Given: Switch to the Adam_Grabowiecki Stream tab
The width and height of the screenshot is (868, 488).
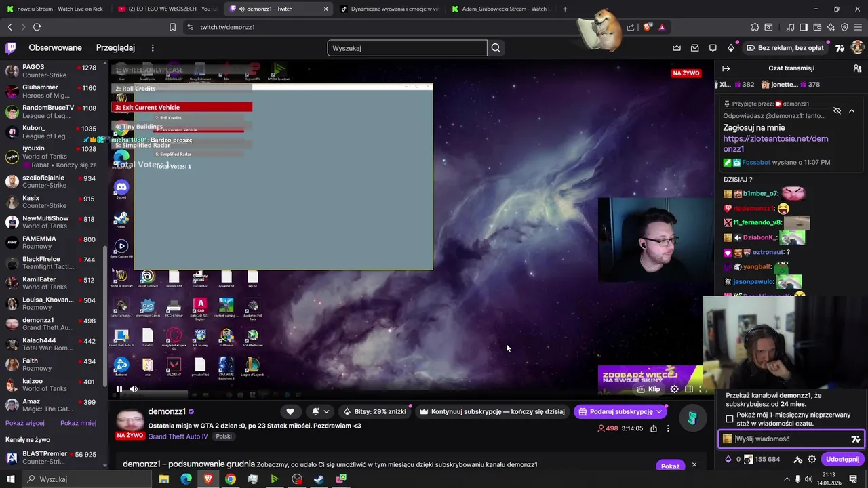Looking at the screenshot, I should click(x=502, y=9).
